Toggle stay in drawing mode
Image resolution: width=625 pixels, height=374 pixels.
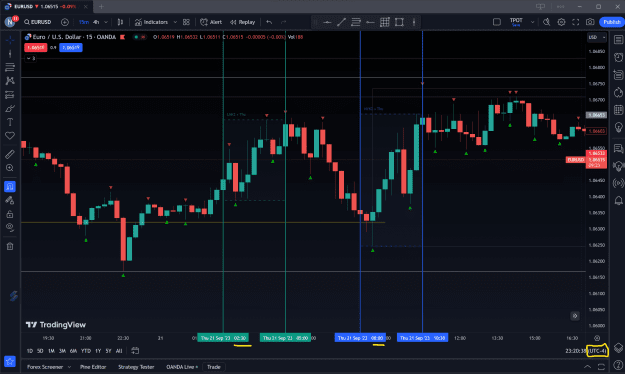pos(10,200)
